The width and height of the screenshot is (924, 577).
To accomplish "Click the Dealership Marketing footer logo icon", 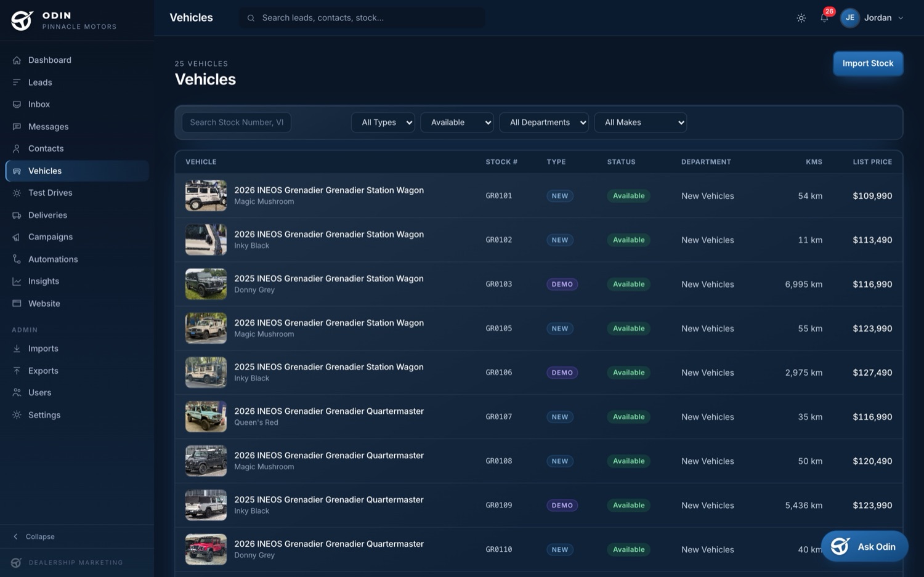I will click(17, 563).
